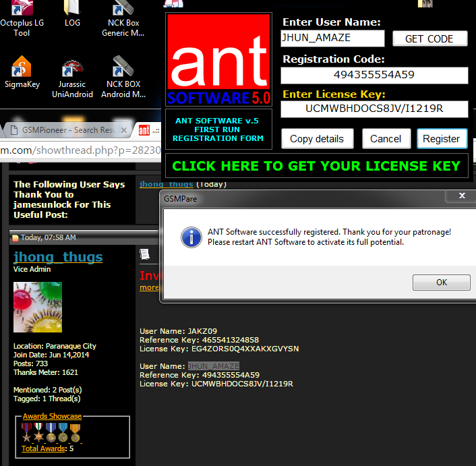This screenshot has width=476, height=466.
Task: Click 'Join Date: Jun 14,2014' text
Action: click(x=51, y=355)
